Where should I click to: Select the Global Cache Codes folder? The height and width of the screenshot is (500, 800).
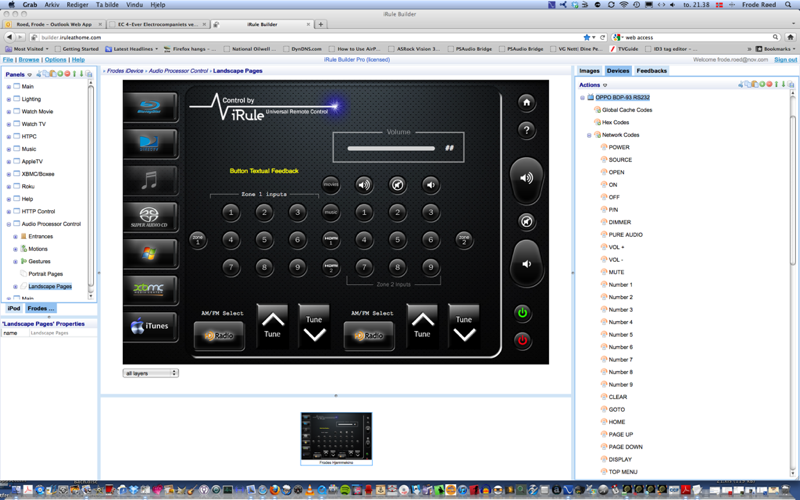[x=627, y=110]
